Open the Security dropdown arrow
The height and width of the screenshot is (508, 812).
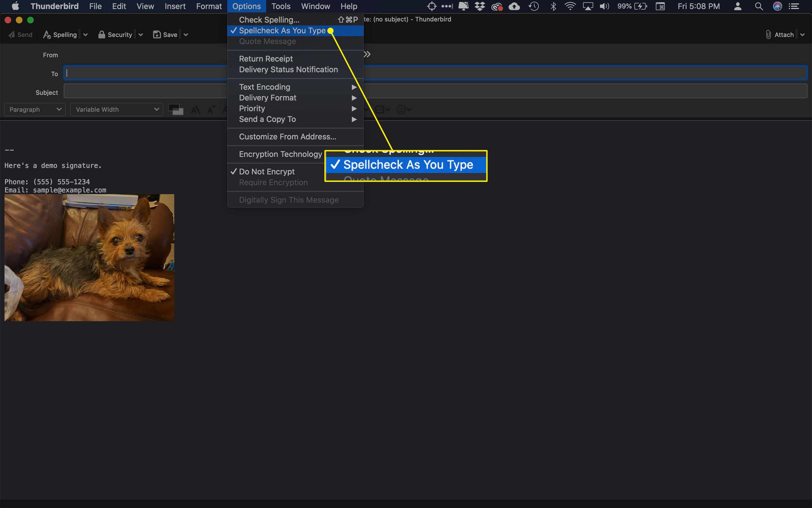[141, 35]
